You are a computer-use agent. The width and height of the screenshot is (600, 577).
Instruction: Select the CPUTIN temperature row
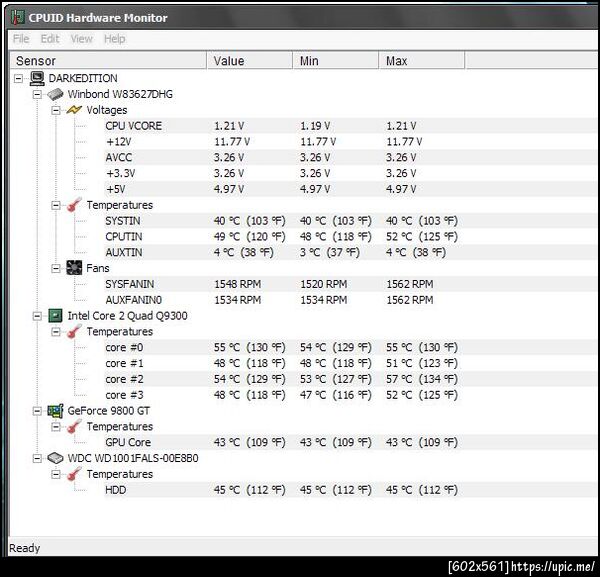click(350, 236)
